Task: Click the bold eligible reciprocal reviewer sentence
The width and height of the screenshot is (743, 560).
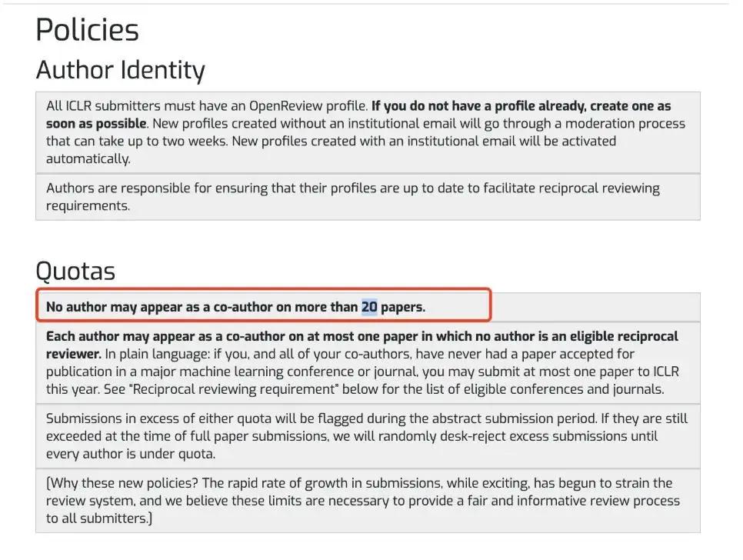Action: [362, 345]
